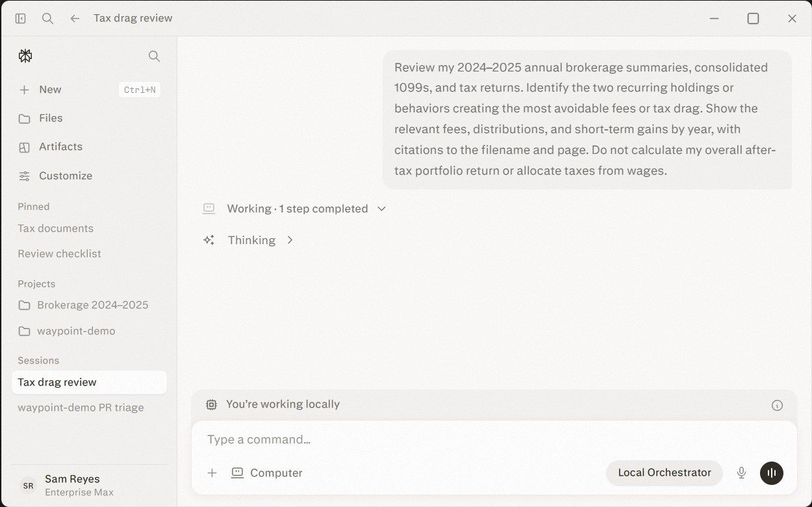Open Files in the sidebar
812x507 pixels.
(x=89, y=118)
